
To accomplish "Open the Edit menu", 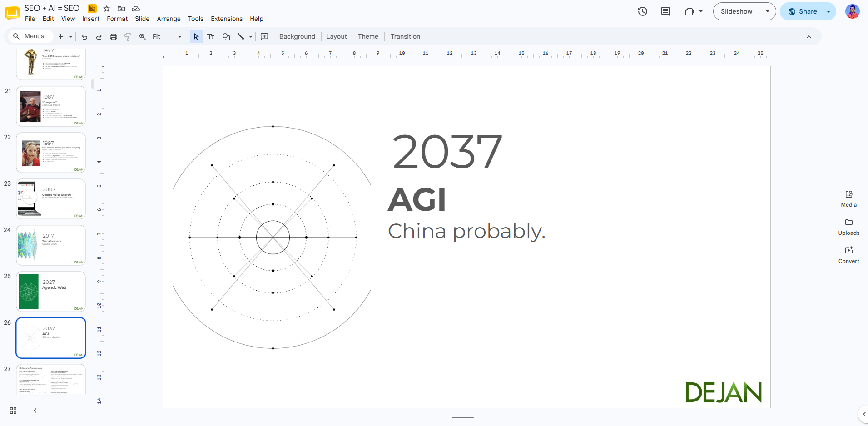I will (48, 19).
